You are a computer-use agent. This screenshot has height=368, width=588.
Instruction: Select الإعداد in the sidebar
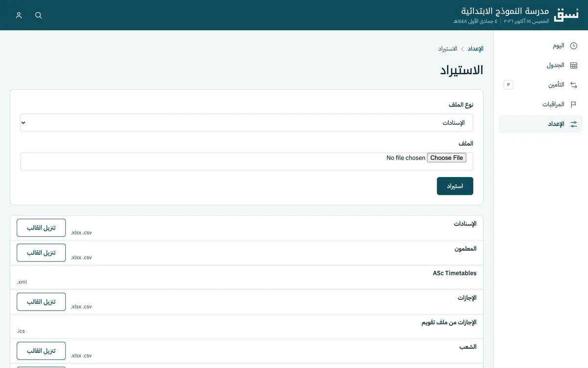[541, 124]
